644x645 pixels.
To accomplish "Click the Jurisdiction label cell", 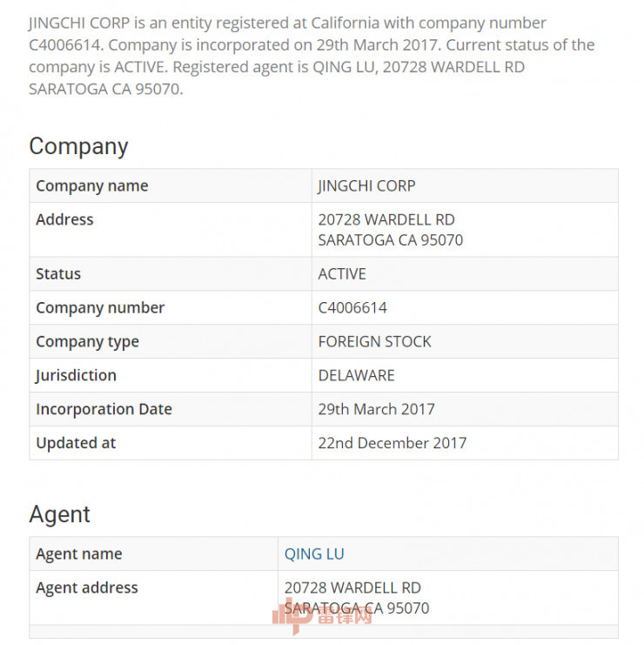I will tap(171, 375).
